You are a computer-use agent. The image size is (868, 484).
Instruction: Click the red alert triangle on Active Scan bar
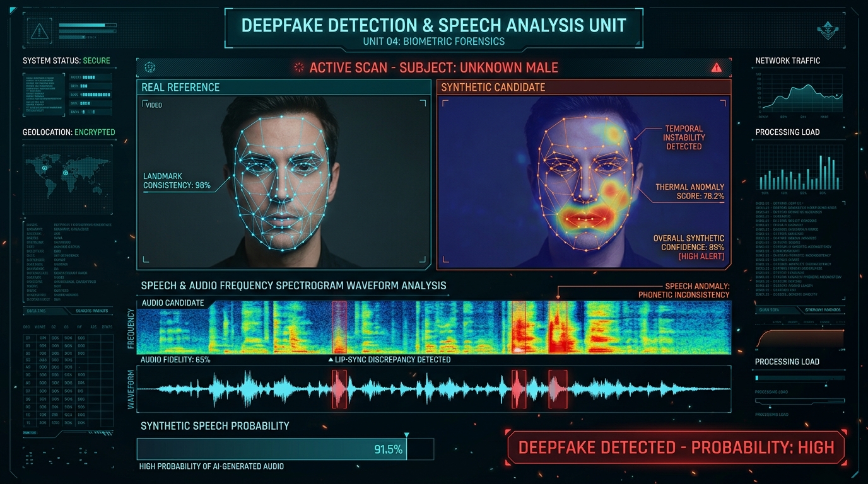[x=716, y=67]
